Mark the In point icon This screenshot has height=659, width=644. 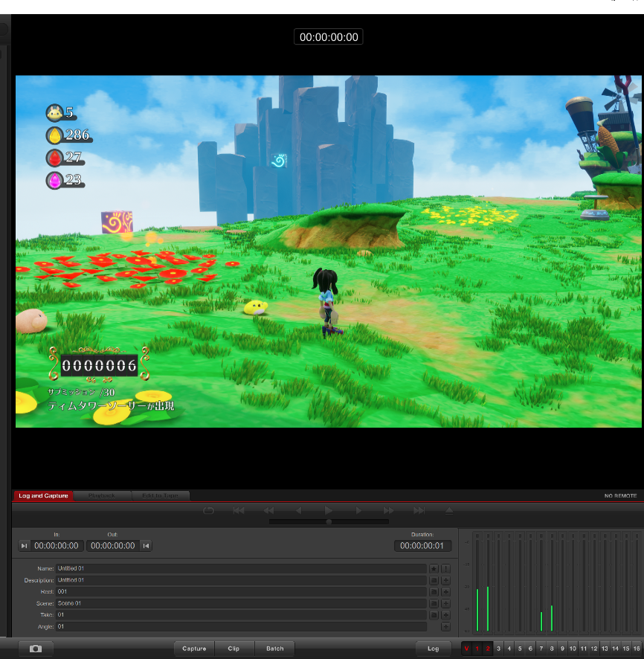[24, 546]
